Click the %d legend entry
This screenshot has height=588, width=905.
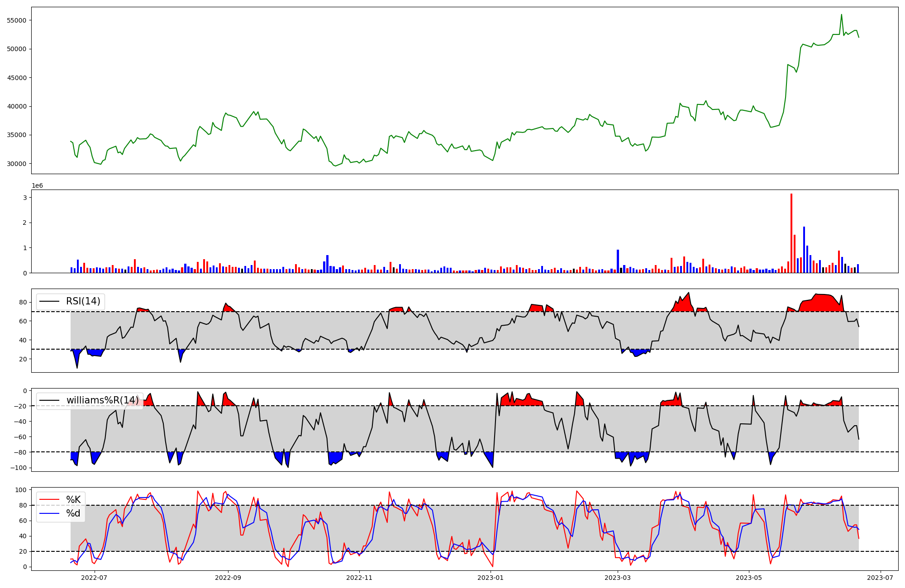[73, 513]
